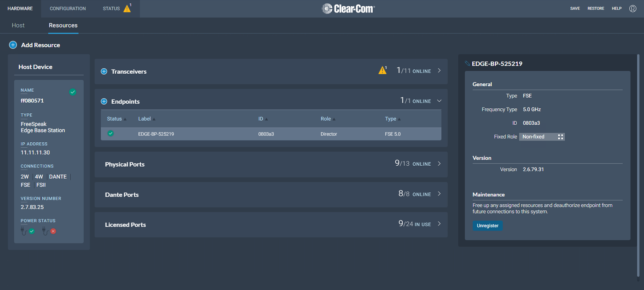Open the Configuration menu tab

tap(68, 8)
